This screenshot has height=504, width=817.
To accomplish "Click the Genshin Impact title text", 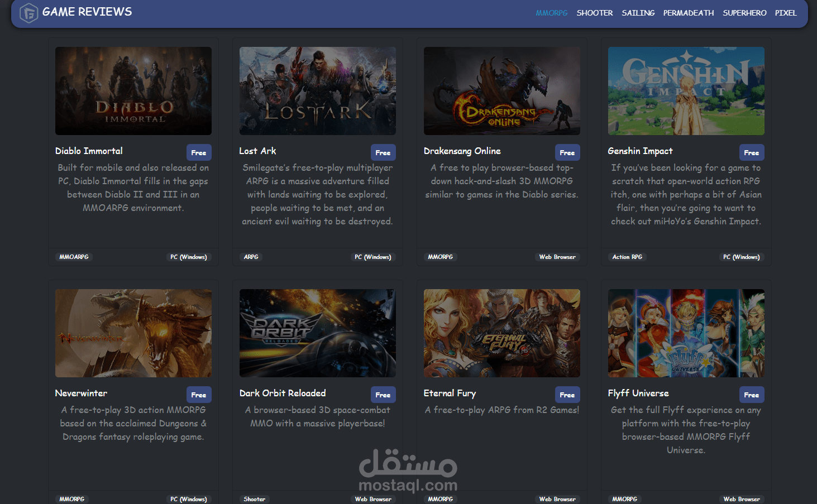I will click(640, 151).
